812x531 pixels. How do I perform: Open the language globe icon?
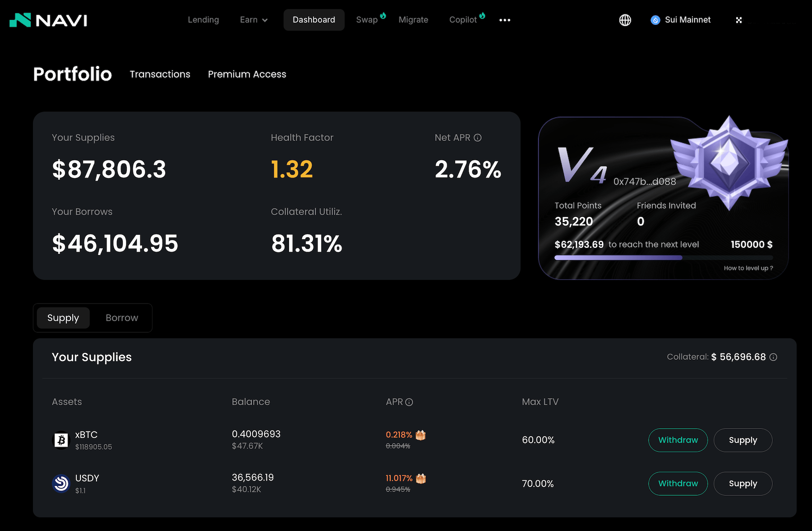625,20
